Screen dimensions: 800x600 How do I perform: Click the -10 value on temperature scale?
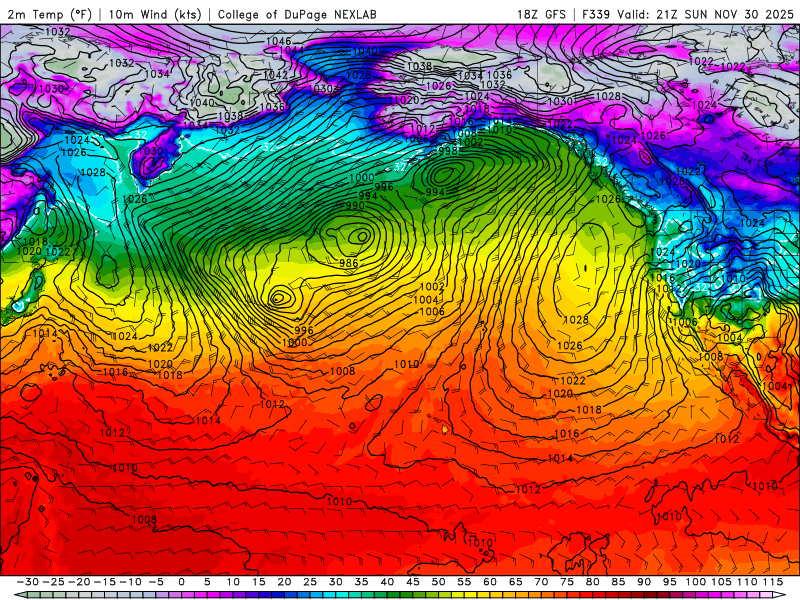point(130,582)
